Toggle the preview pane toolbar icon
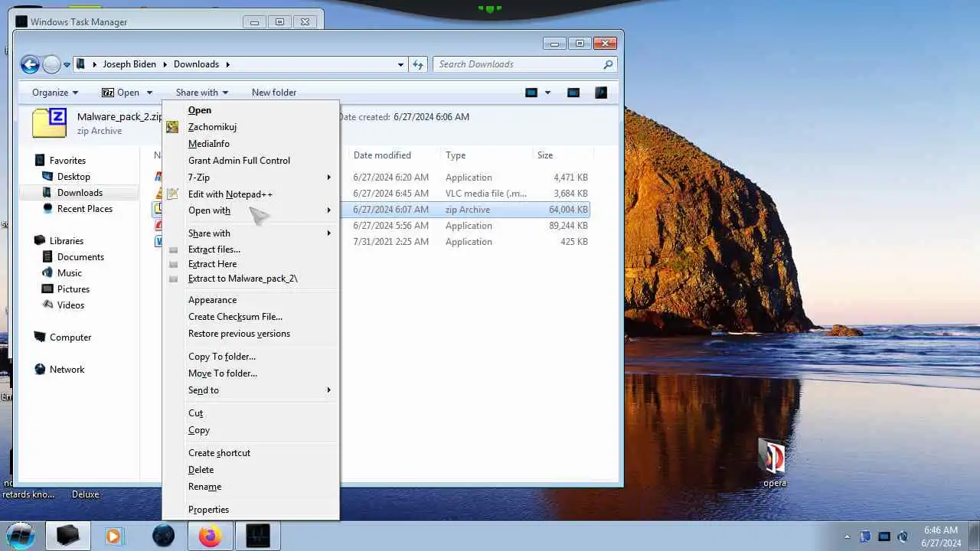The image size is (980, 551). 573,93
